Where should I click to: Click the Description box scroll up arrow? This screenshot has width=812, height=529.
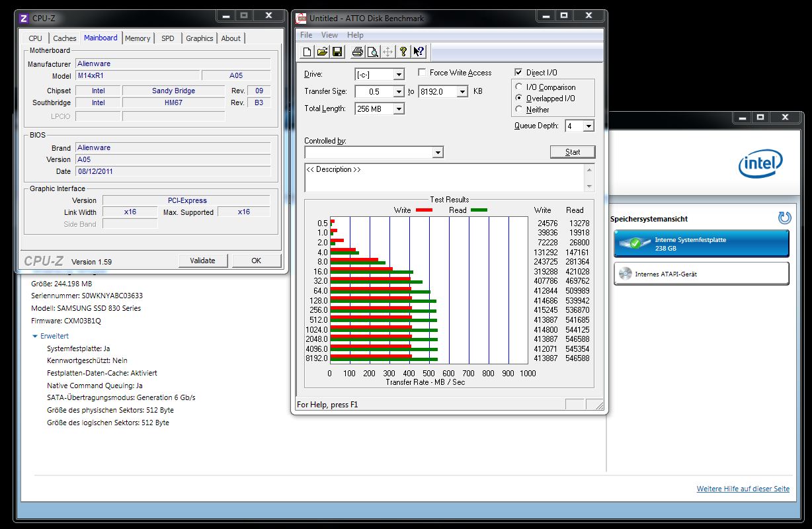[x=590, y=169]
